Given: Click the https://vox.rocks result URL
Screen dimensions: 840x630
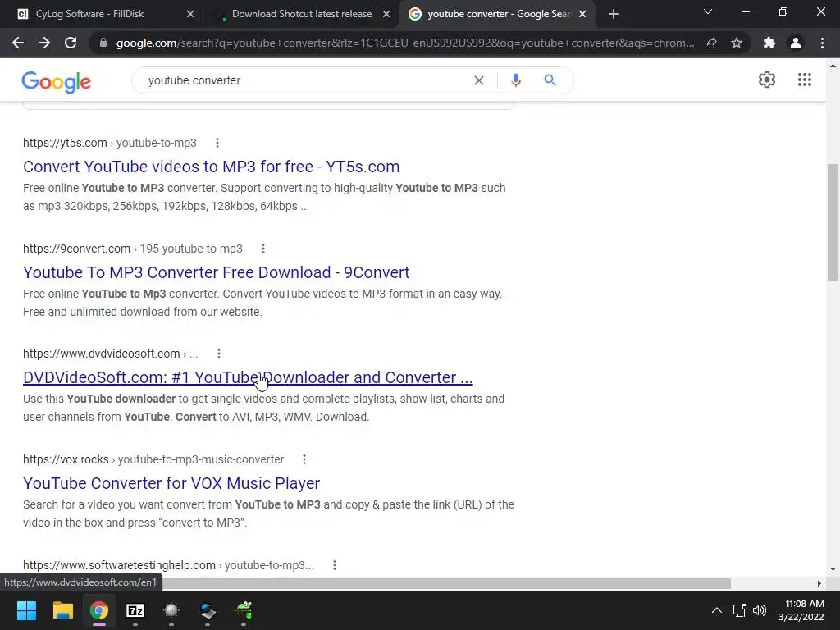Looking at the screenshot, I should tap(66, 459).
